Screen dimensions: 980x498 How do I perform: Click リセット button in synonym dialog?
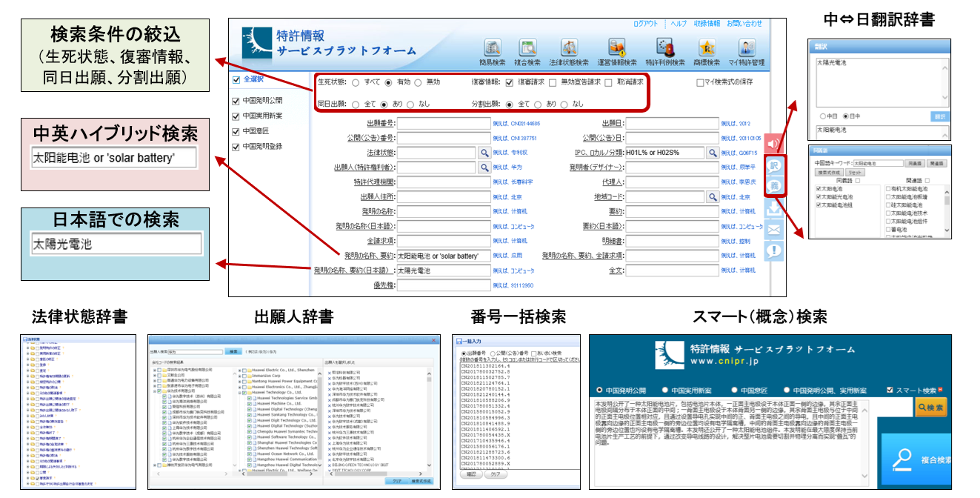click(x=855, y=172)
